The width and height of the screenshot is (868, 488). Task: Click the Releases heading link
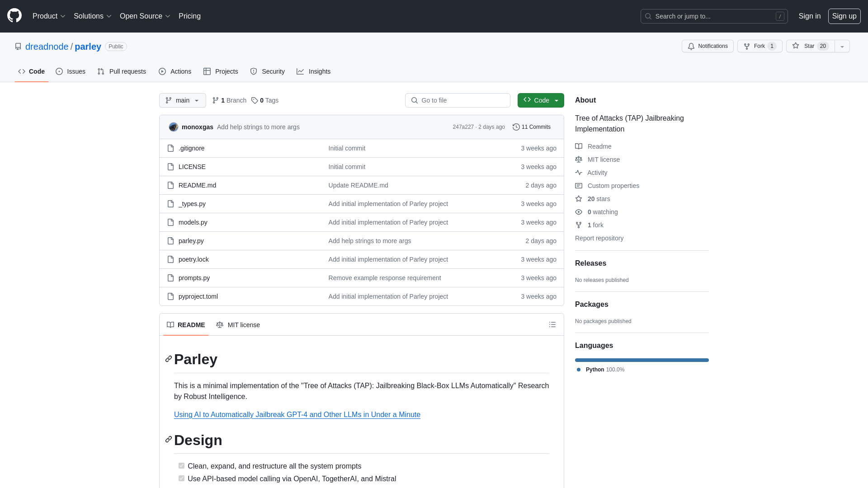[590, 263]
